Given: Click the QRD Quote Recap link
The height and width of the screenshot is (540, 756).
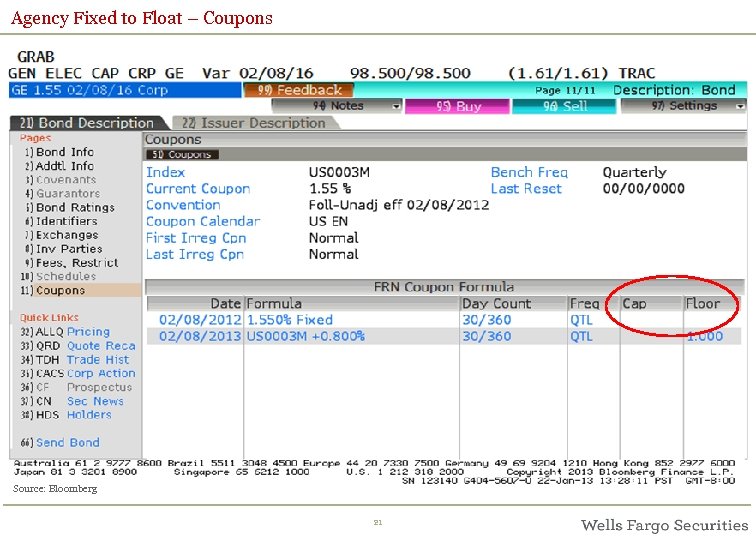Looking at the screenshot, I should coord(78,346).
